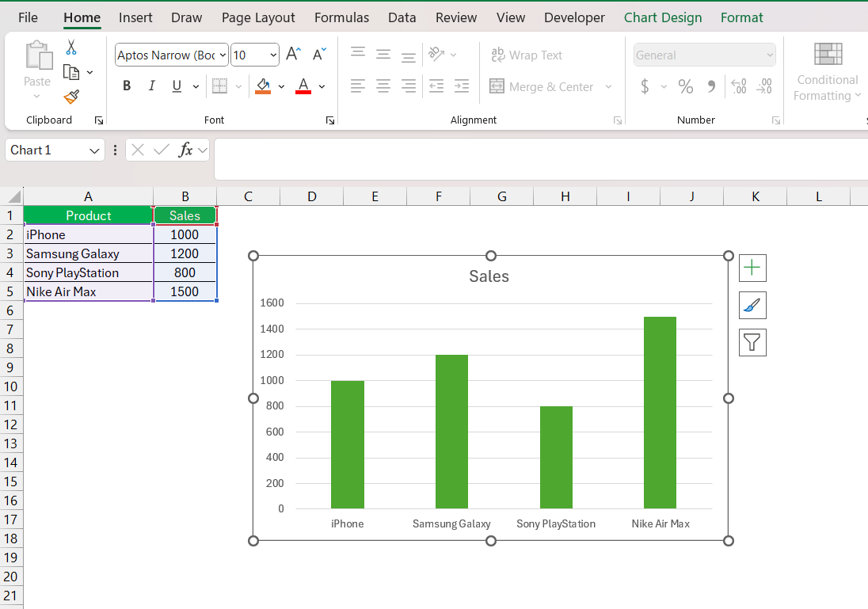The width and height of the screenshot is (868, 609).
Task: Toggle Bold formatting
Action: pos(127,86)
